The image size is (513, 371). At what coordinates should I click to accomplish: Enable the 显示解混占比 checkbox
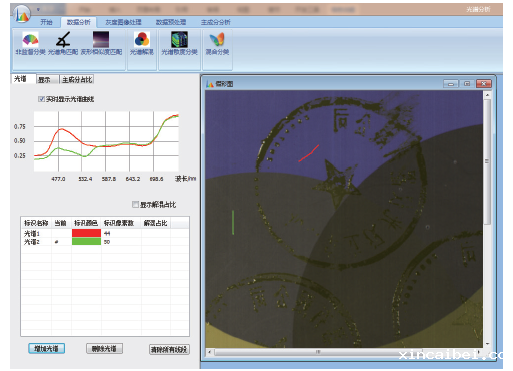[x=135, y=204]
